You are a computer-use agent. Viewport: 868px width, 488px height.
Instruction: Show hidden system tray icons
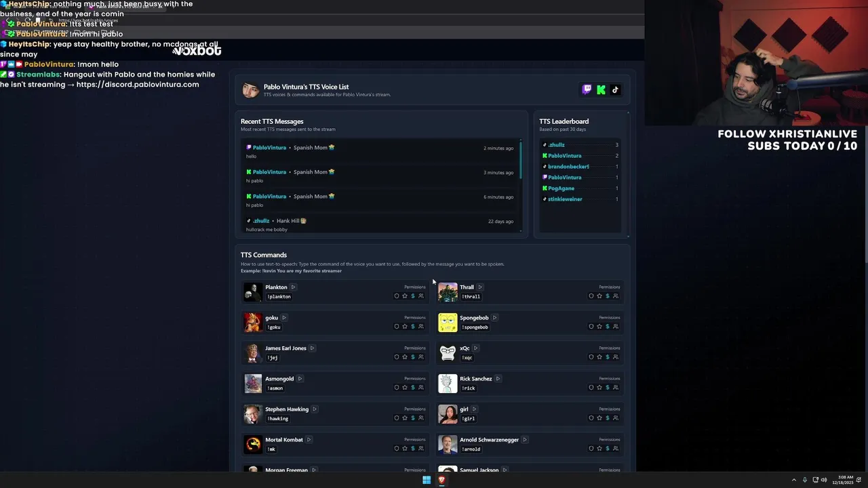click(x=794, y=480)
